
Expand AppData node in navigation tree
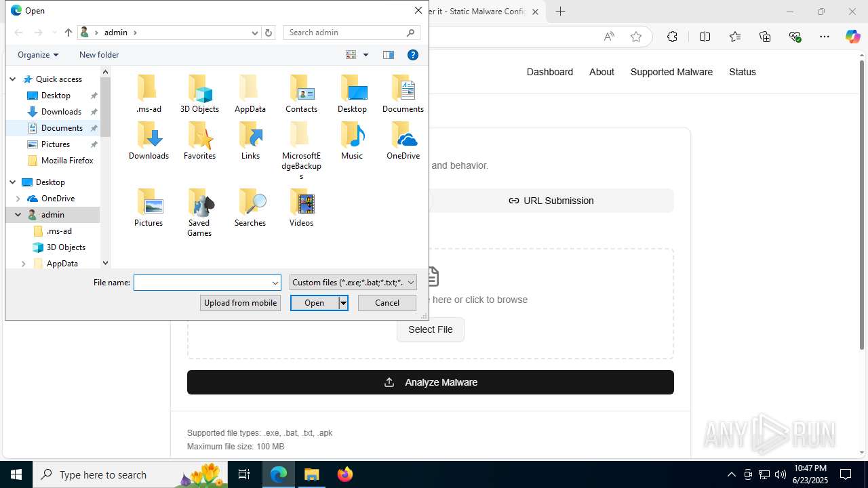(24, 264)
